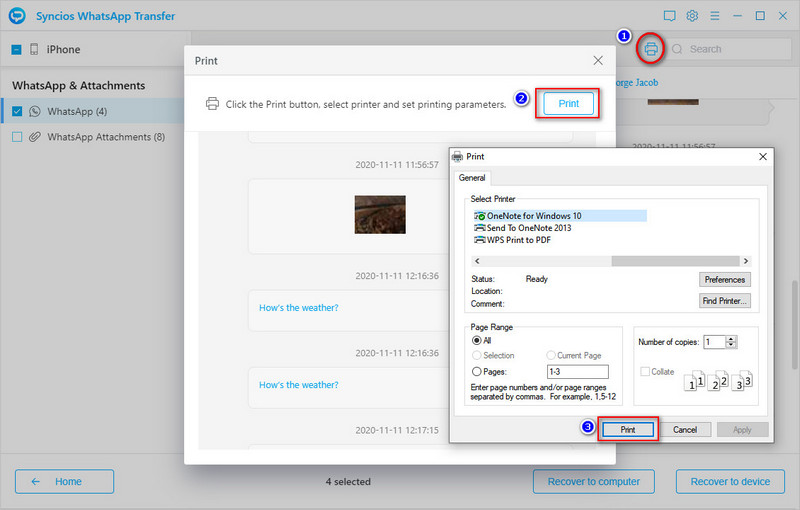The image size is (800, 510).
Task: Close the Syncios Print preview dialog
Action: tap(598, 60)
